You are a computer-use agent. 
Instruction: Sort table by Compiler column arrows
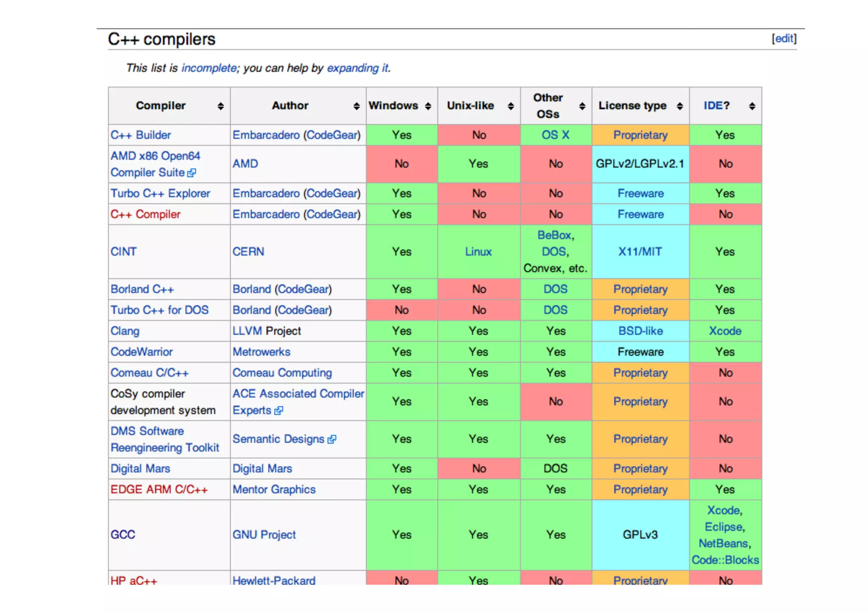[220, 106]
